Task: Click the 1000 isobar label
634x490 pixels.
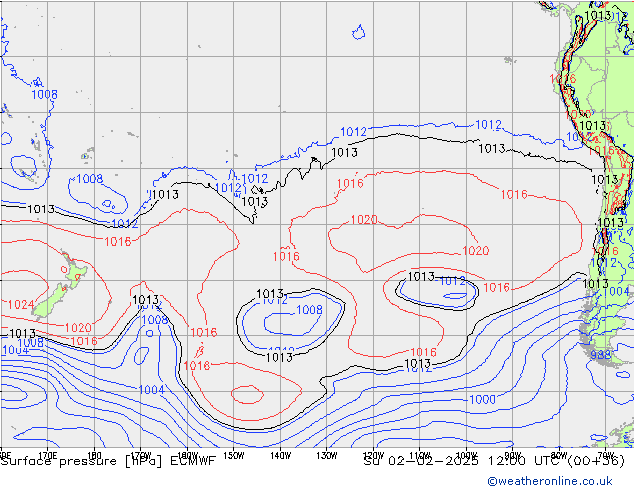Action: [481, 399]
